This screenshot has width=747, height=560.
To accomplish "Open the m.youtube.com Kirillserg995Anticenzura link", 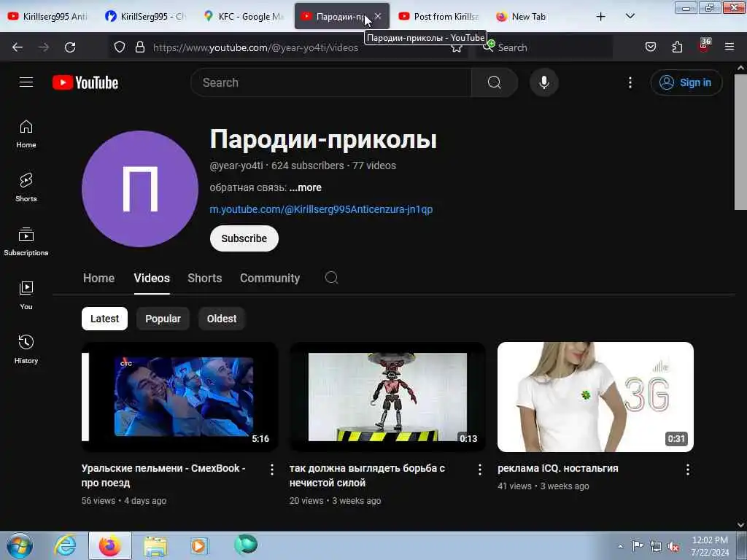I will click(x=321, y=209).
